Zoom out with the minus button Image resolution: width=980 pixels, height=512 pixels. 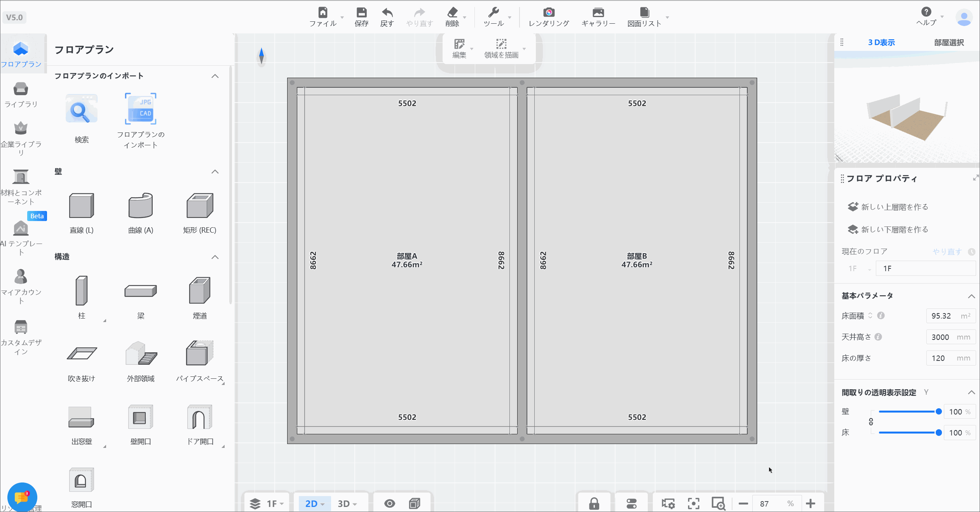[743, 504]
